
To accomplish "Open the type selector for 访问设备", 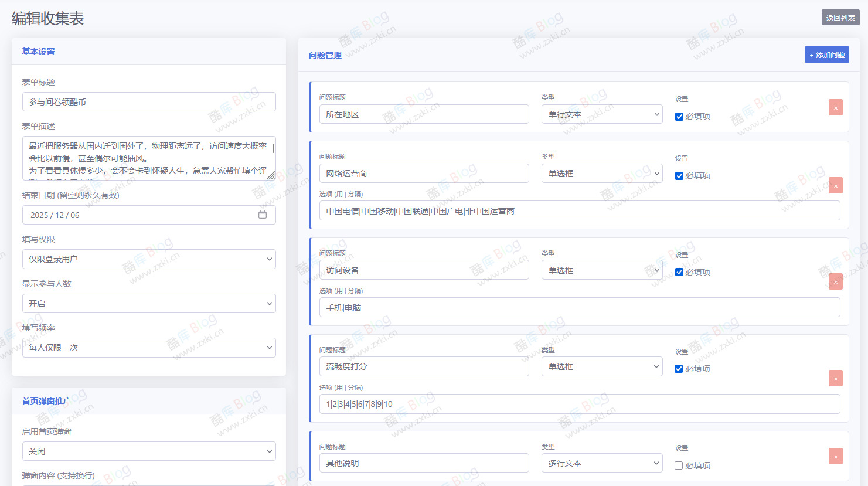I will point(656,269).
